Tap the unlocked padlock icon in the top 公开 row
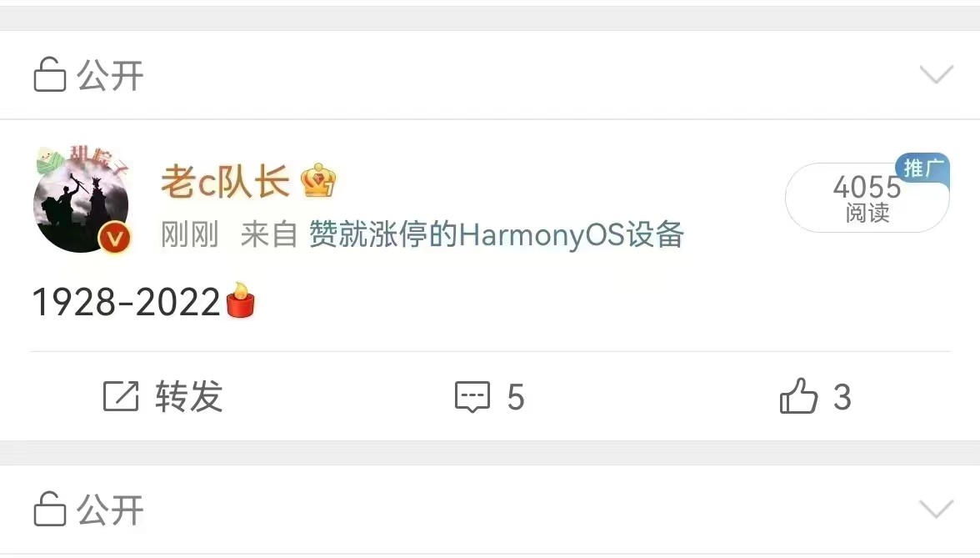 49,74
